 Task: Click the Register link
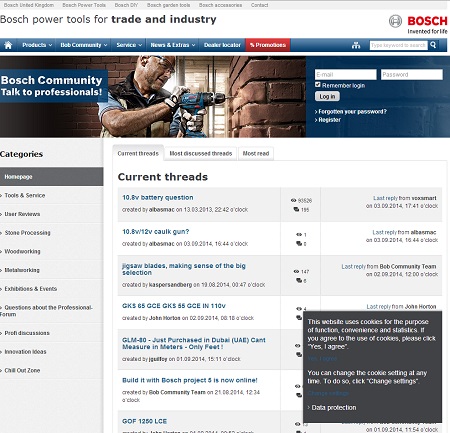[x=329, y=120]
